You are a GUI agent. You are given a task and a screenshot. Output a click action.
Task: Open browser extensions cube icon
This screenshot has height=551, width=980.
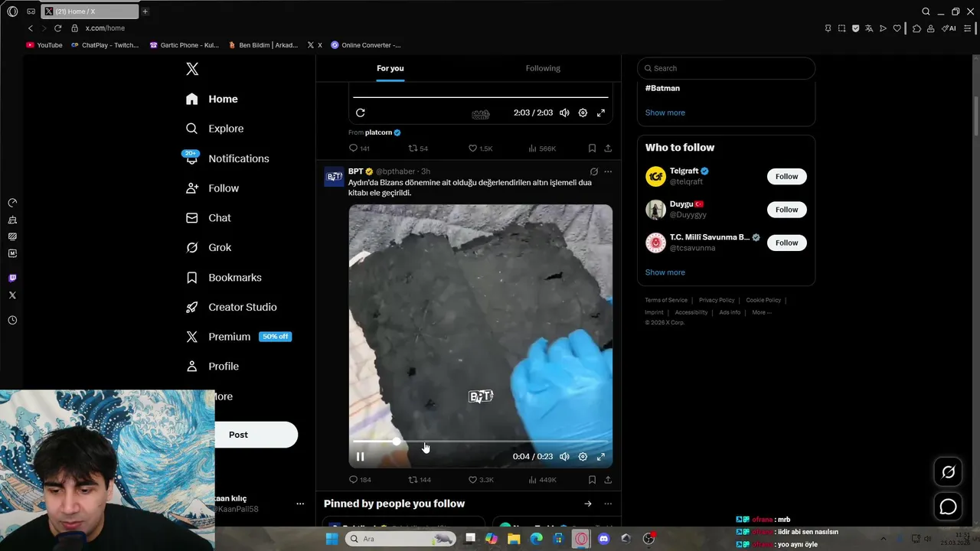(x=916, y=28)
